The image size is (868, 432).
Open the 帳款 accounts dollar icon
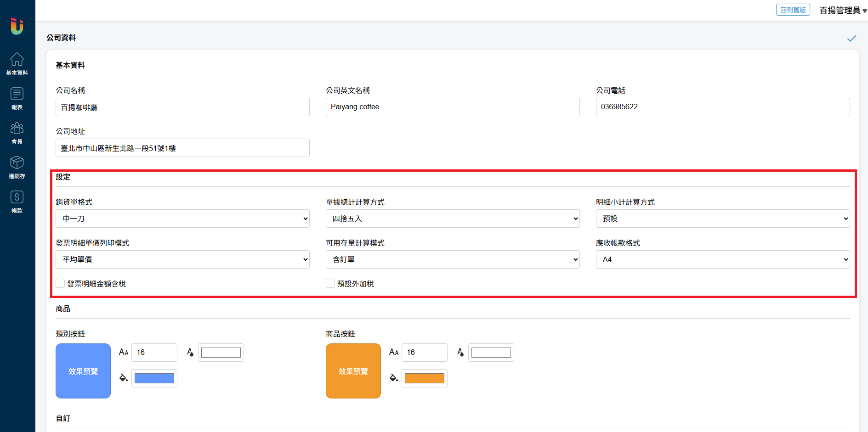click(x=17, y=197)
